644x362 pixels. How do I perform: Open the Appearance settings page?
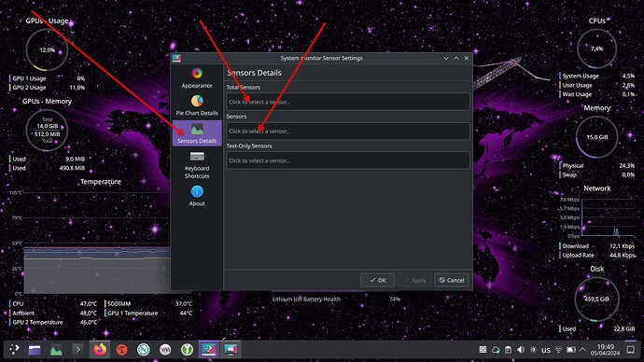(x=197, y=78)
